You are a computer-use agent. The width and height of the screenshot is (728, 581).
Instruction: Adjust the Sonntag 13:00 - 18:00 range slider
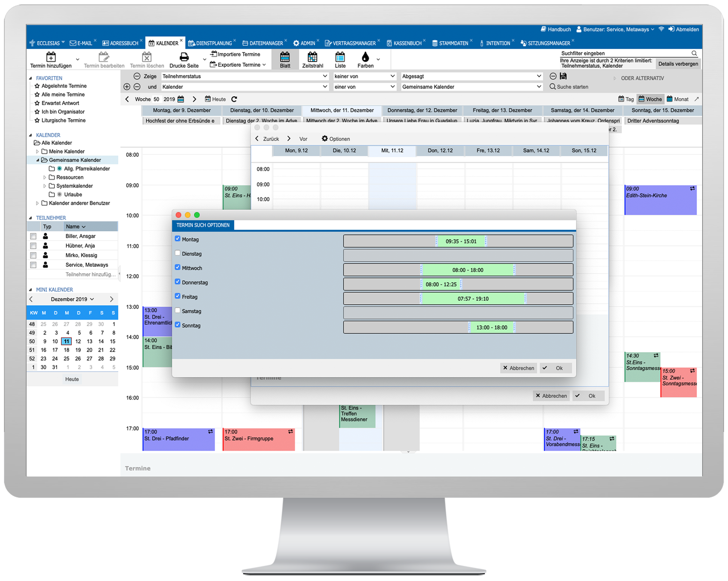pyautogui.click(x=491, y=327)
